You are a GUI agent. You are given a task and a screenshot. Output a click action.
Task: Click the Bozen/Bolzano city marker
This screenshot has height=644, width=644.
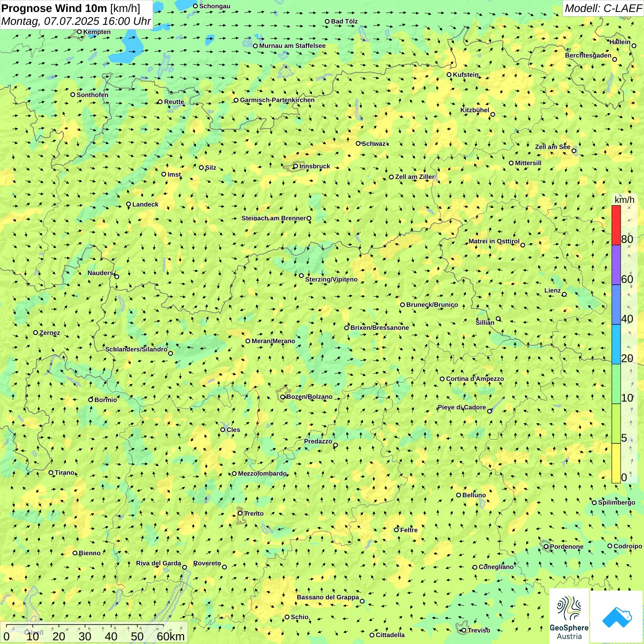pyautogui.click(x=283, y=397)
